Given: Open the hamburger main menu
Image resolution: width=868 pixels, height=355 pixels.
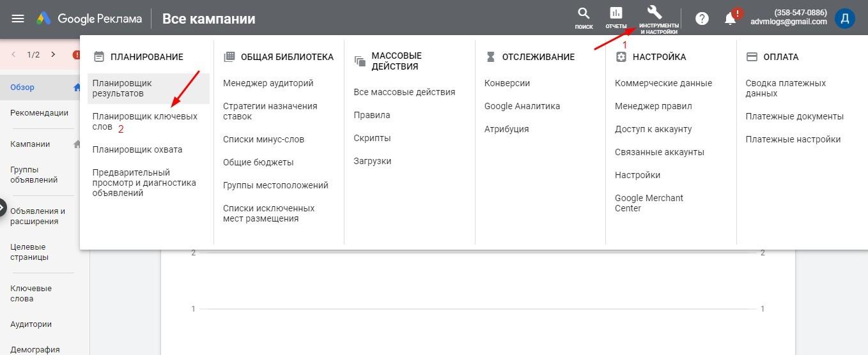Looking at the screenshot, I should [x=18, y=19].
